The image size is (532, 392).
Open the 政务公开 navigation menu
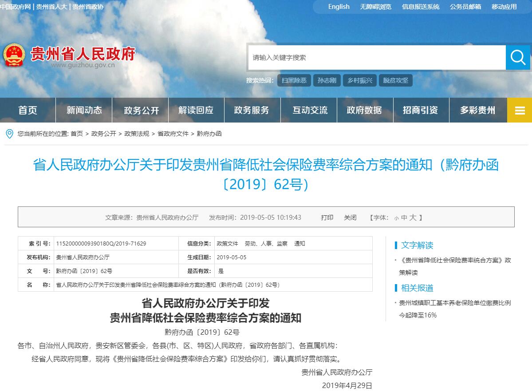[141, 110]
